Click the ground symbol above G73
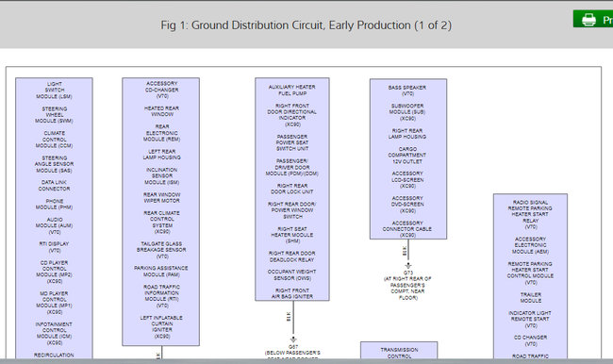This screenshot has width=613, height=364. pos(408,266)
